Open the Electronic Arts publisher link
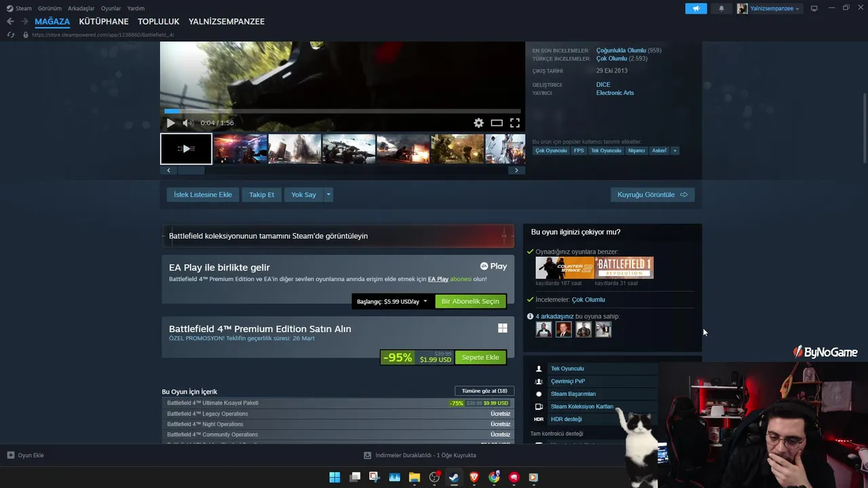Image resolution: width=868 pixels, height=488 pixels. pyautogui.click(x=615, y=93)
